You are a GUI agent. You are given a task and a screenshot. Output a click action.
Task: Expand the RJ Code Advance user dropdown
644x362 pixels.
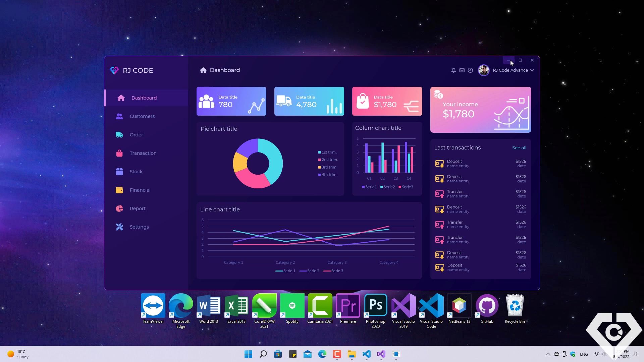(x=532, y=70)
